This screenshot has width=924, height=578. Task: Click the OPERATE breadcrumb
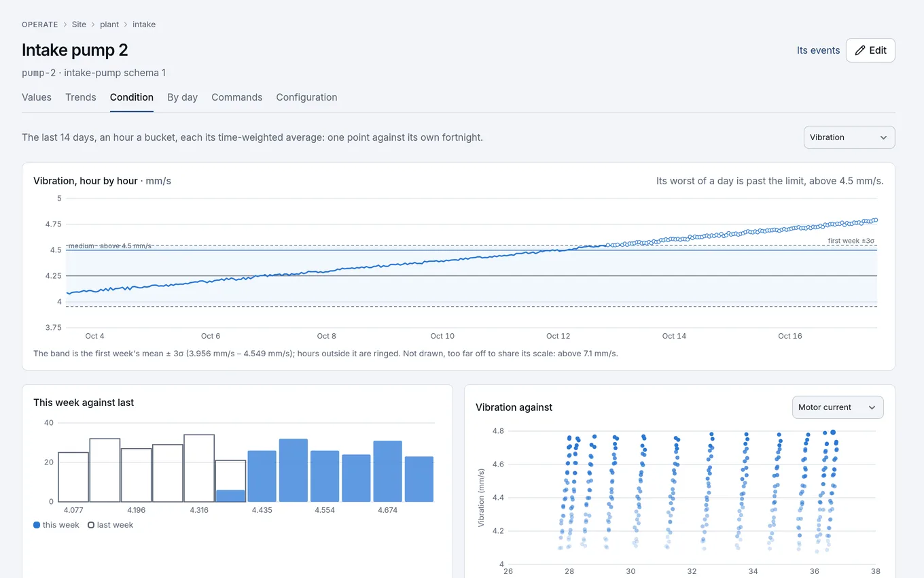click(40, 24)
